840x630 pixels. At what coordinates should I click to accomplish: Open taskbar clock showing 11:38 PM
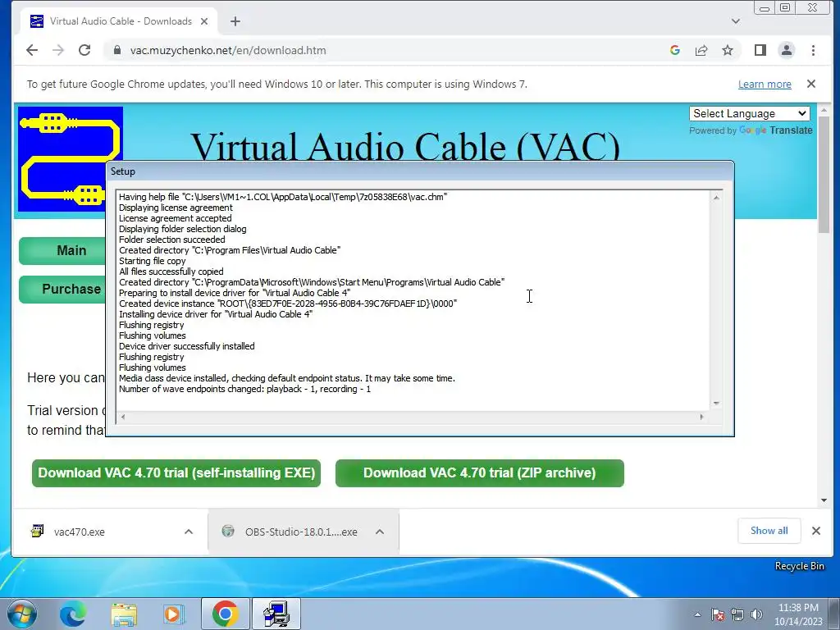point(798,614)
